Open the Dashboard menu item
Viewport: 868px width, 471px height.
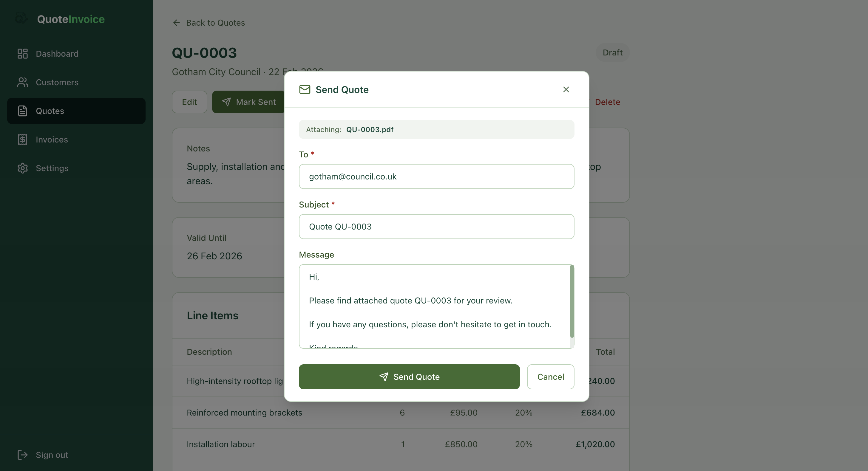click(57, 54)
